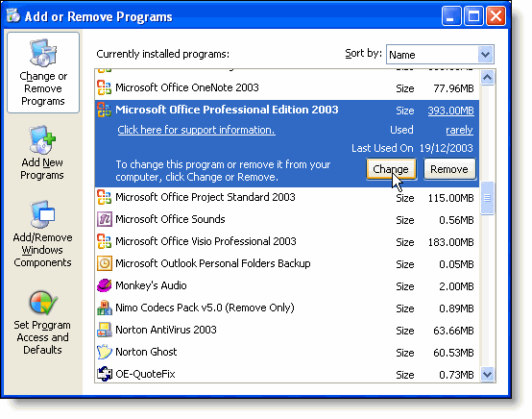Select Microsoft Office Project Standard 2003
Image resolution: width=532 pixels, height=419 pixels.
(x=287, y=198)
